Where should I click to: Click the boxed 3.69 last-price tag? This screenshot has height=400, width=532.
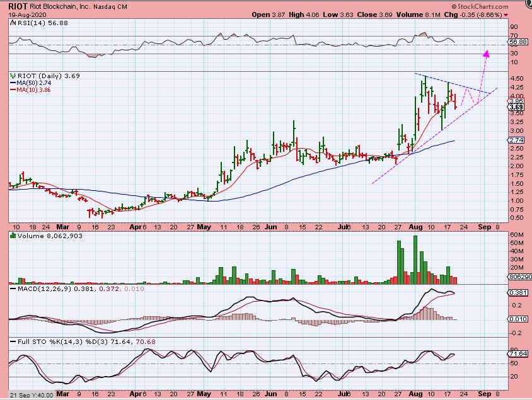tap(516, 108)
